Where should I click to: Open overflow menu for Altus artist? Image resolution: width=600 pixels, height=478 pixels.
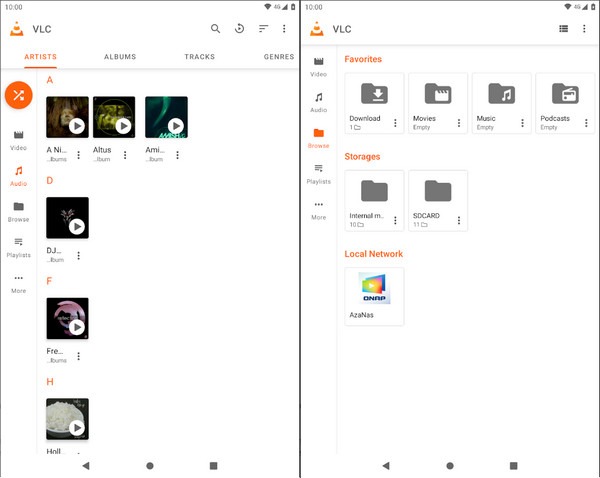(125, 155)
